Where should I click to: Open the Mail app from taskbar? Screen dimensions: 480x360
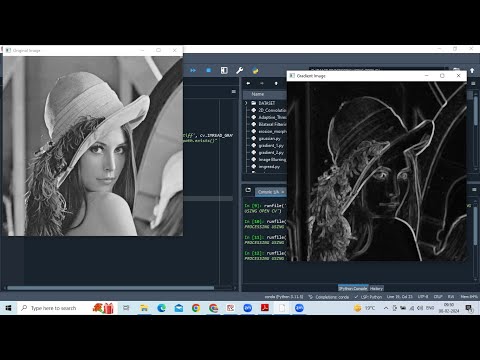[179, 308]
